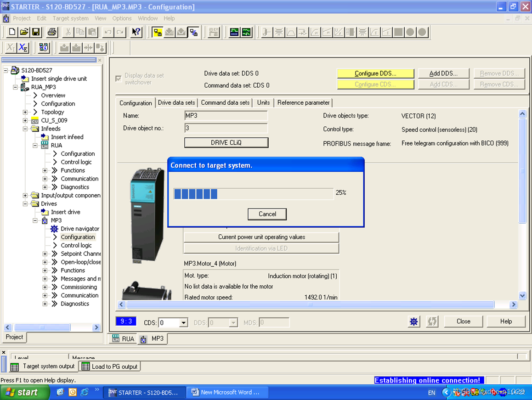The width and height of the screenshot is (532, 400).
Task: Click the Close button at bottom right
Action: 463,321
